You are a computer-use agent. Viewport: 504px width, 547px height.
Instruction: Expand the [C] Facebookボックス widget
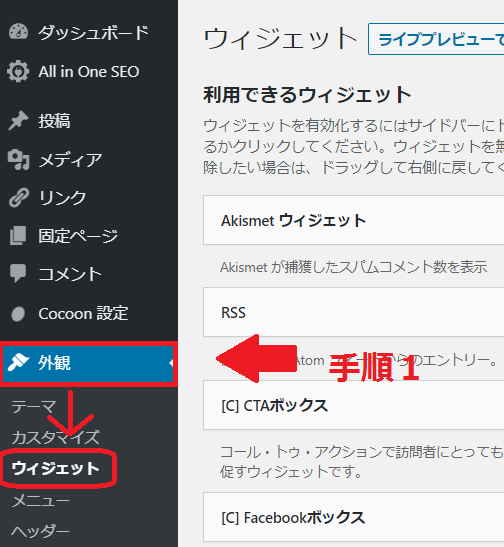[354, 517]
